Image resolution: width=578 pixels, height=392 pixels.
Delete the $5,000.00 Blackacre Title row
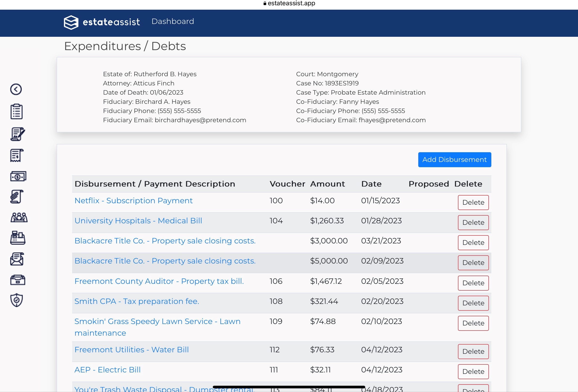point(473,263)
